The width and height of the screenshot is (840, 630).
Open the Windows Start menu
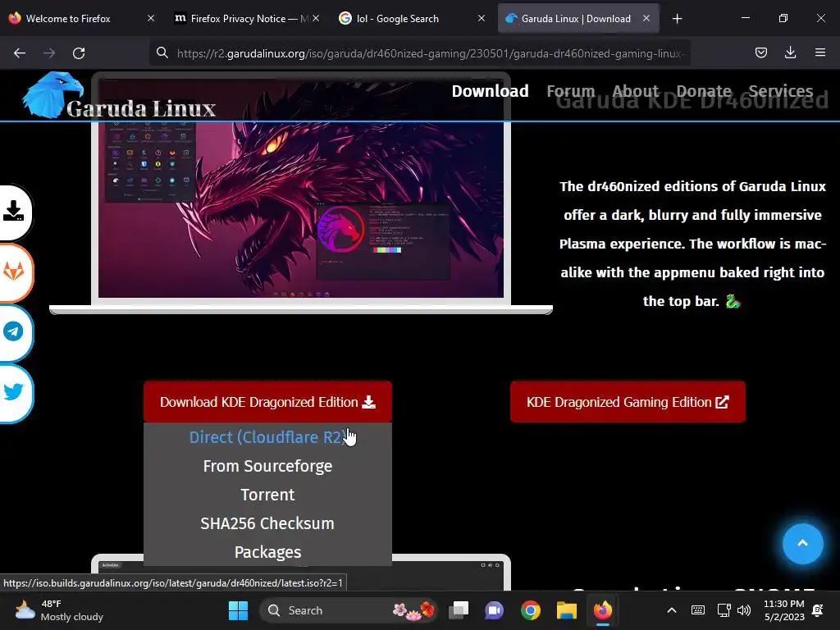(238, 610)
